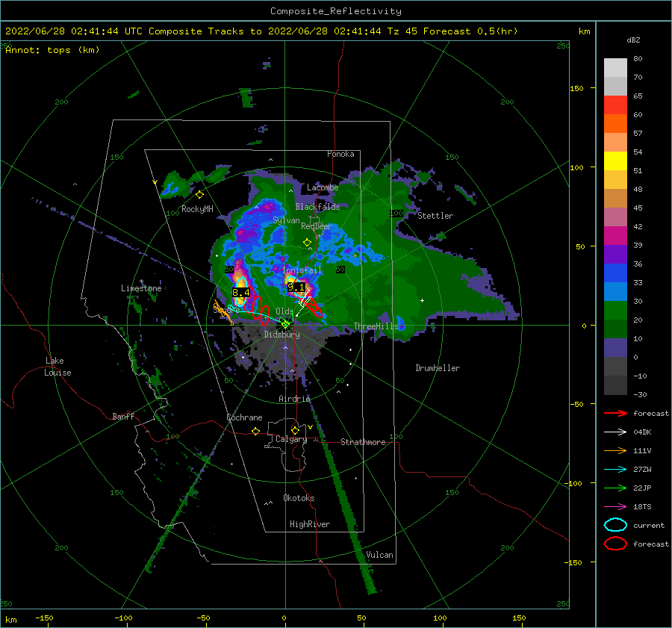Click the red 'forecast' ellipse legend icon
Image resolution: width=672 pixels, height=628 pixels.
coord(615,544)
